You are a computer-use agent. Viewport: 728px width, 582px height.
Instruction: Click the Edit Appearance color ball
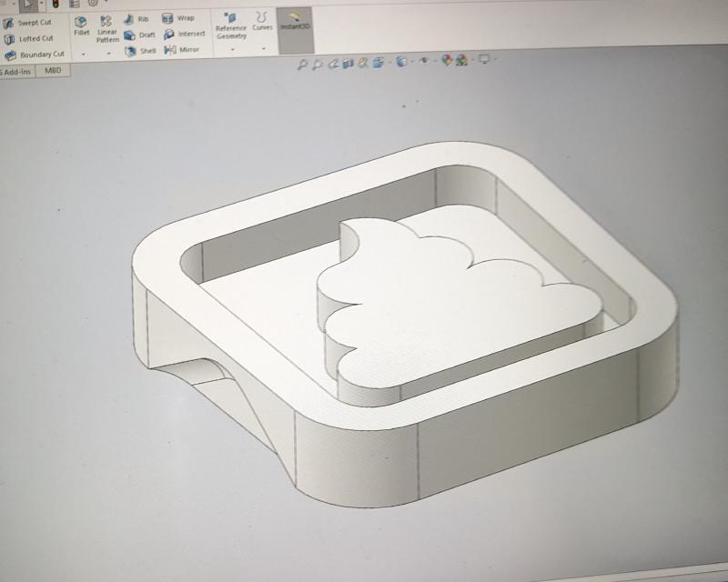pyautogui.click(x=447, y=62)
